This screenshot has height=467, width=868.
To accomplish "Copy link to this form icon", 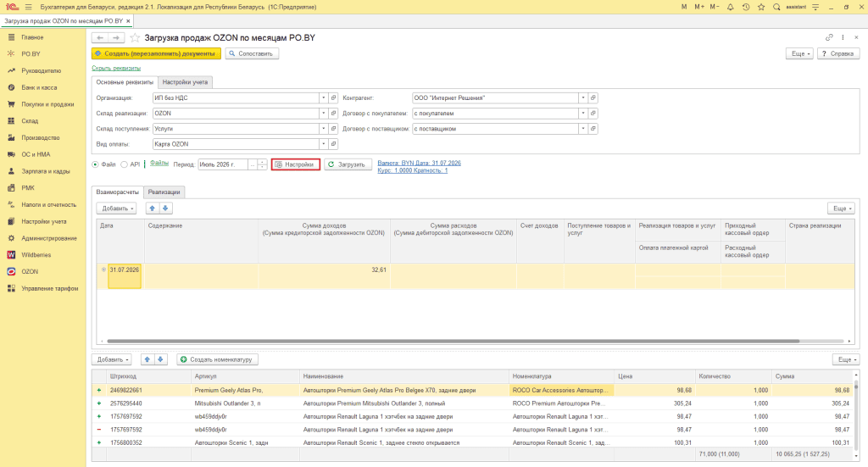I will [829, 37].
